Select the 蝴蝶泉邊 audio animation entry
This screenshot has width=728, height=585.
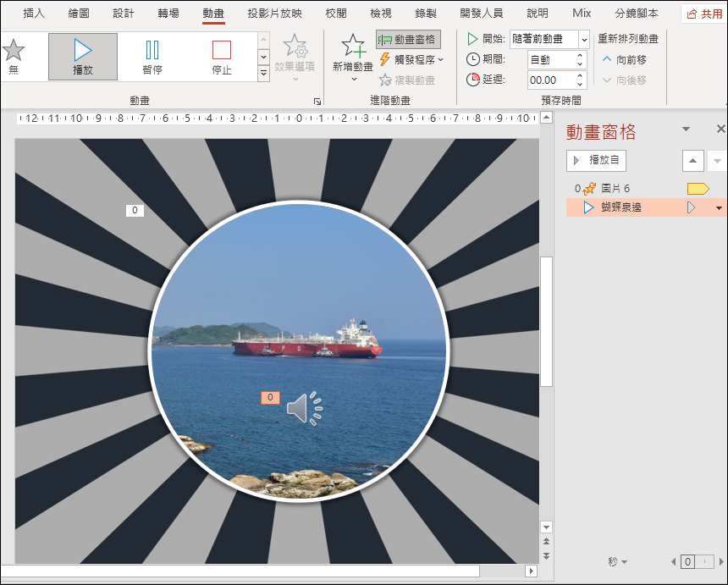click(x=621, y=207)
